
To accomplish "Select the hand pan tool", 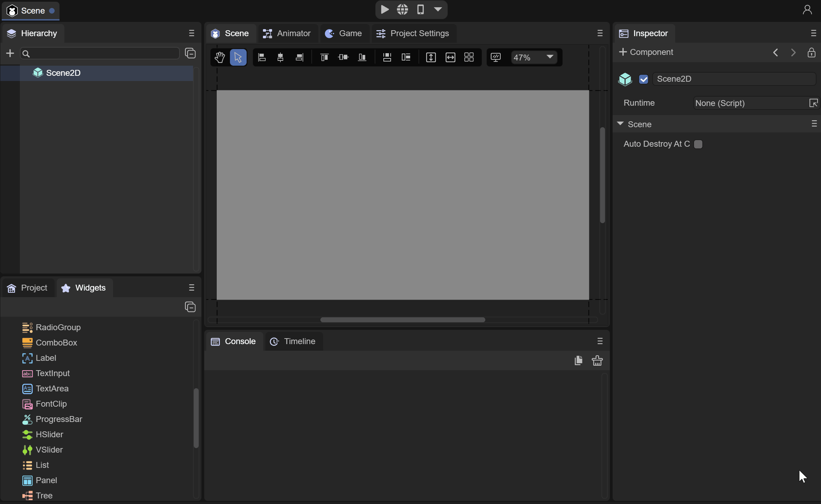I will pyautogui.click(x=220, y=57).
